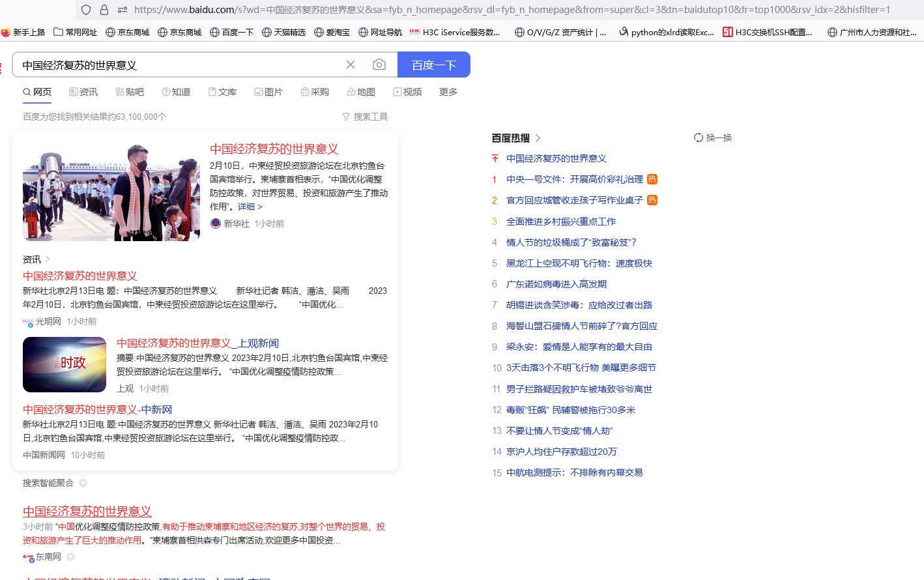
Task: Switch to the 贴吧 search tab
Action: pos(130,92)
